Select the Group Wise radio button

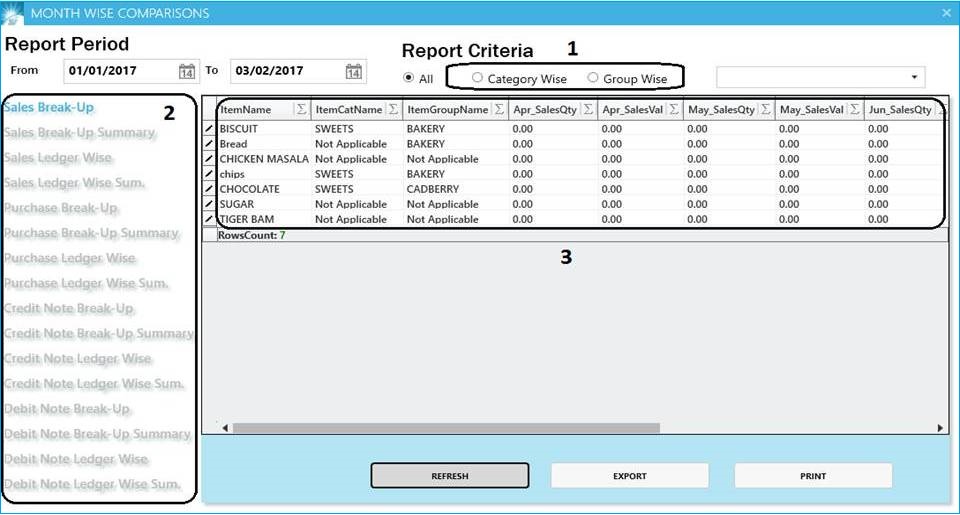pyautogui.click(x=593, y=78)
